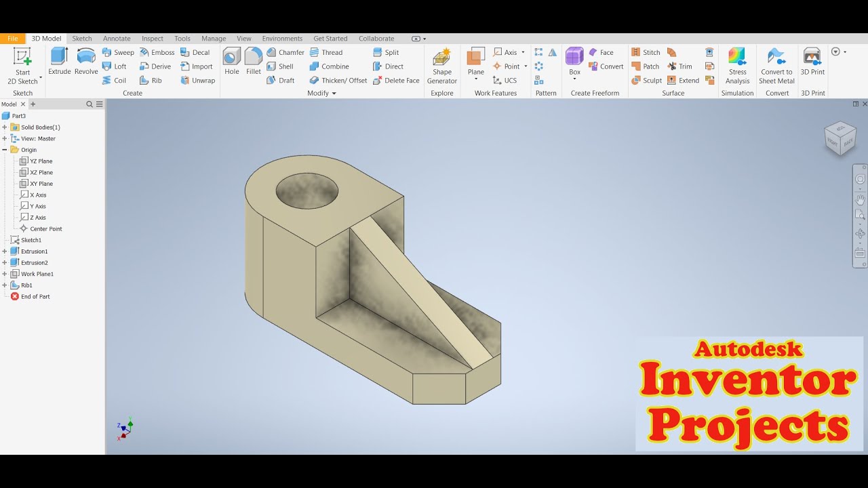Select the Rib tool in ribbon
The width and height of the screenshot is (868, 488).
click(151, 80)
